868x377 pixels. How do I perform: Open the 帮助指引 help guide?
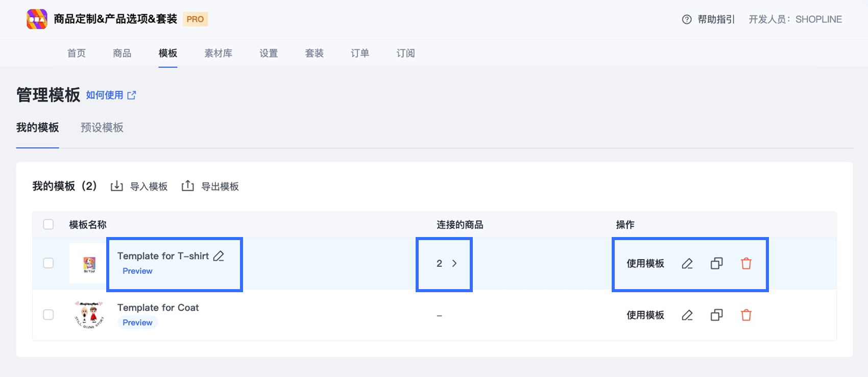coord(709,19)
